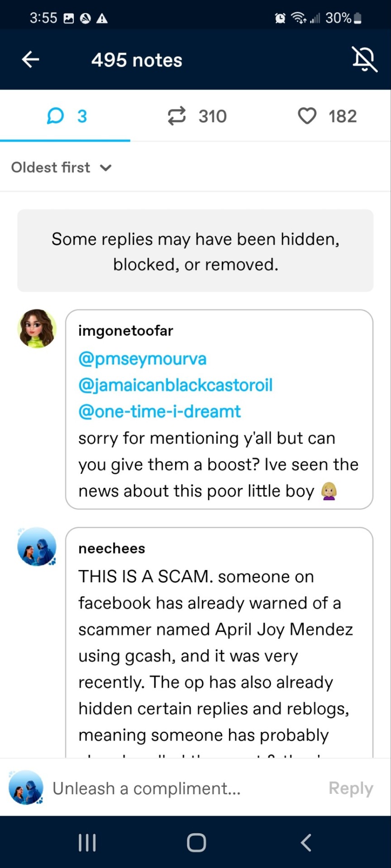The height and width of the screenshot is (868, 391).
Task: Open imgonetoofar's avatar
Action: pos(37,329)
